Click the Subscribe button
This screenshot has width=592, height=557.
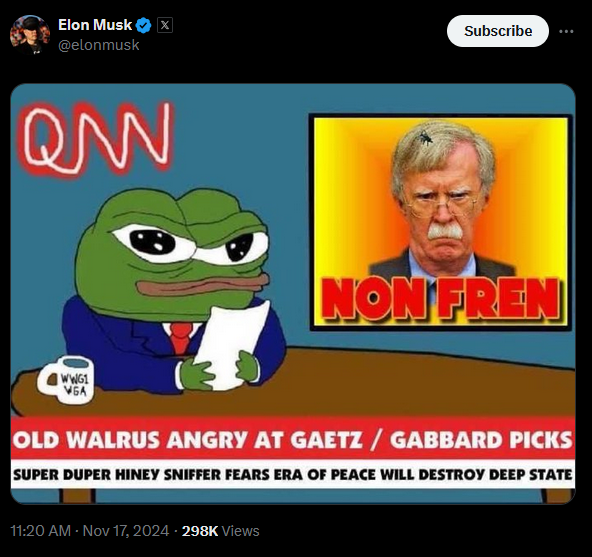coord(498,31)
